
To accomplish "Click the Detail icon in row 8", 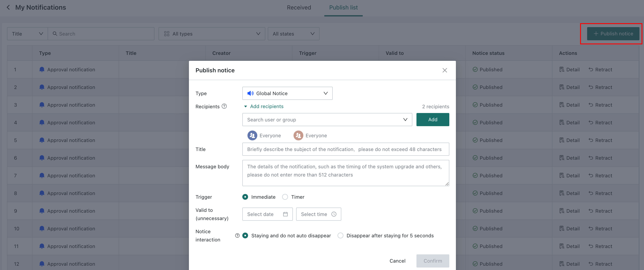I will click(561, 193).
